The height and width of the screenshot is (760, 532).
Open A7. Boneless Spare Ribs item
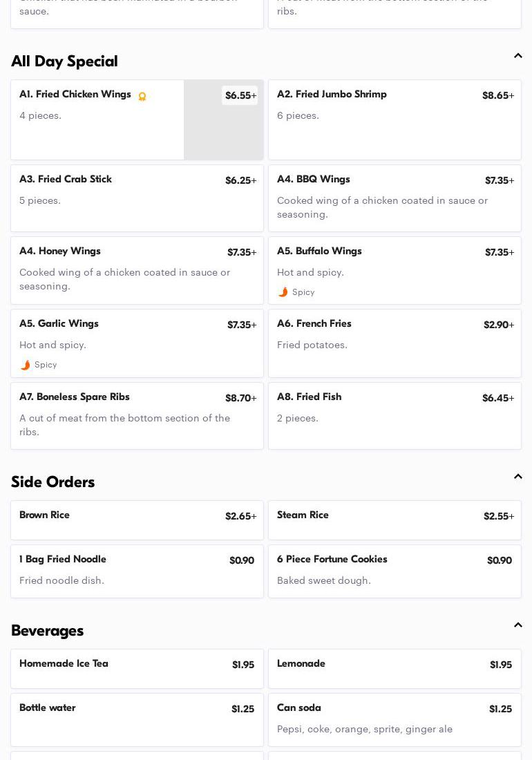coord(137,415)
